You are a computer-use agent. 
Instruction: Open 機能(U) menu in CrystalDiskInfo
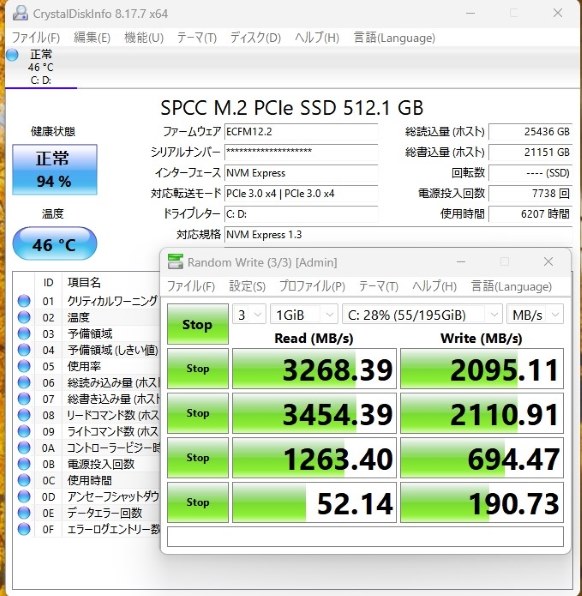pyautogui.click(x=144, y=38)
